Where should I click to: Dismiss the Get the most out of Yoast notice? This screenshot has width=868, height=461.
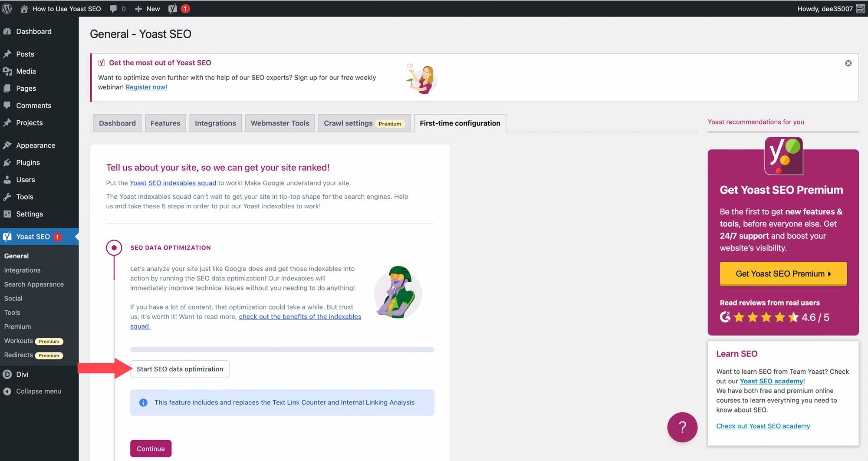pos(848,63)
